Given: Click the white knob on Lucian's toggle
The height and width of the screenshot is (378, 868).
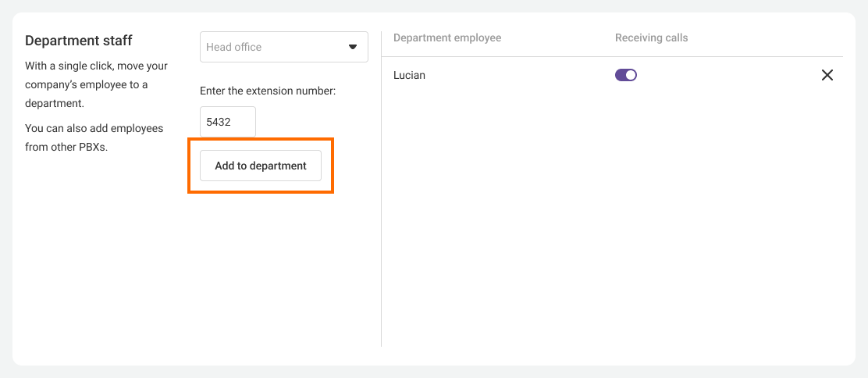Looking at the screenshot, I should pos(631,75).
